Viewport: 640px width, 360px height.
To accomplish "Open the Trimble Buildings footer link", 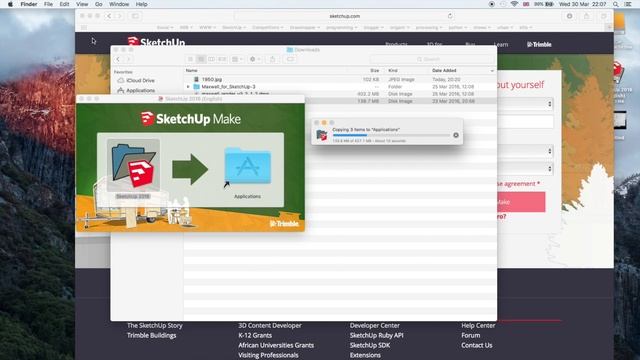I will pos(151,335).
